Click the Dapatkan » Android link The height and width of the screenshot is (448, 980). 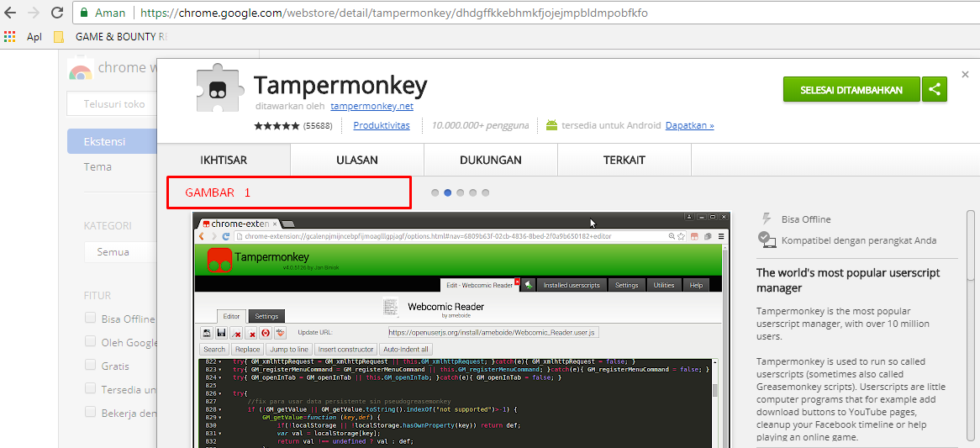coord(689,125)
